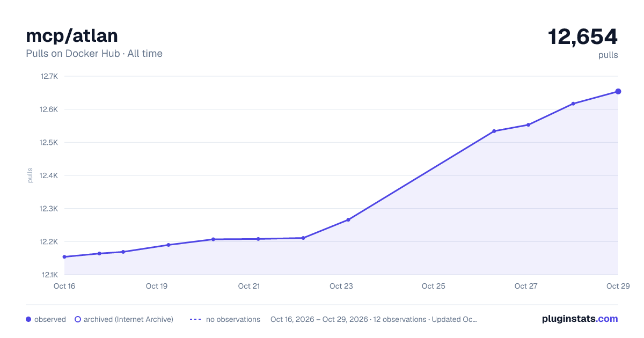The height and width of the screenshot is (338, 644).
Task: Click the 12.1K y-axis label
Action: pyautogui.click(x=49, y=275)
